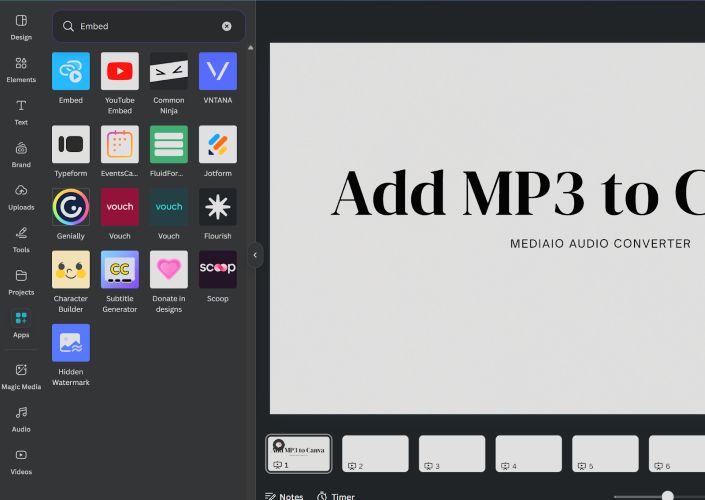
Task: Click the zoom slider handle
Action: pos(668,496)
